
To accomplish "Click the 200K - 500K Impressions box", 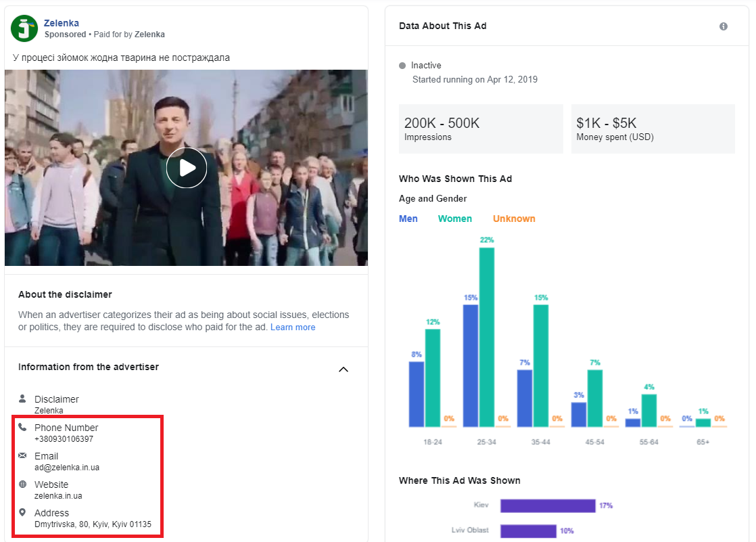I will pyautogui.click(x=481, y=129).
